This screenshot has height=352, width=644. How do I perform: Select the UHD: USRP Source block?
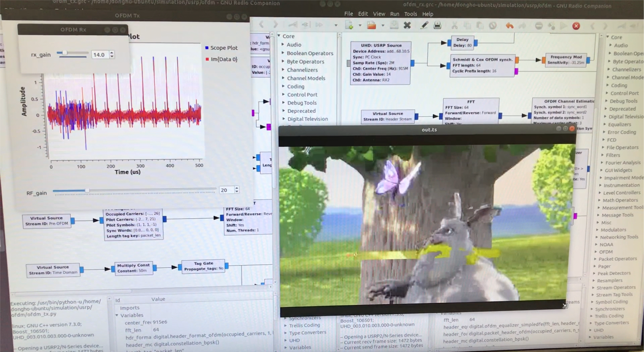(x=380, y=63)
